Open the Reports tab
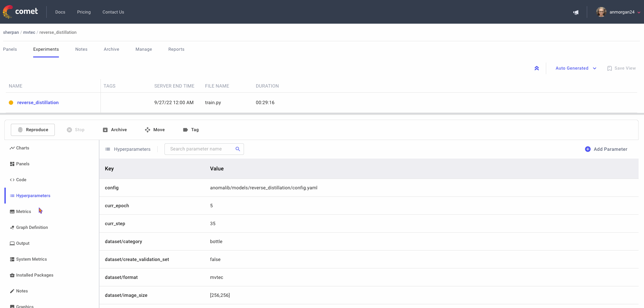 point(176,49)
